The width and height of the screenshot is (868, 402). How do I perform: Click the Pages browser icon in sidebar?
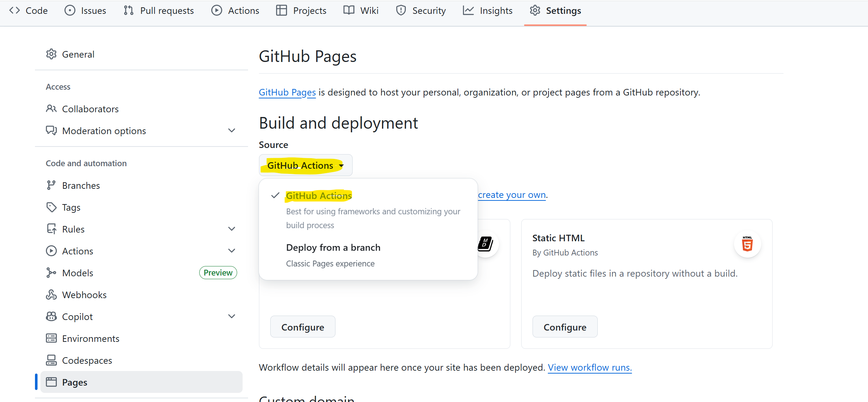coord(51,382)
